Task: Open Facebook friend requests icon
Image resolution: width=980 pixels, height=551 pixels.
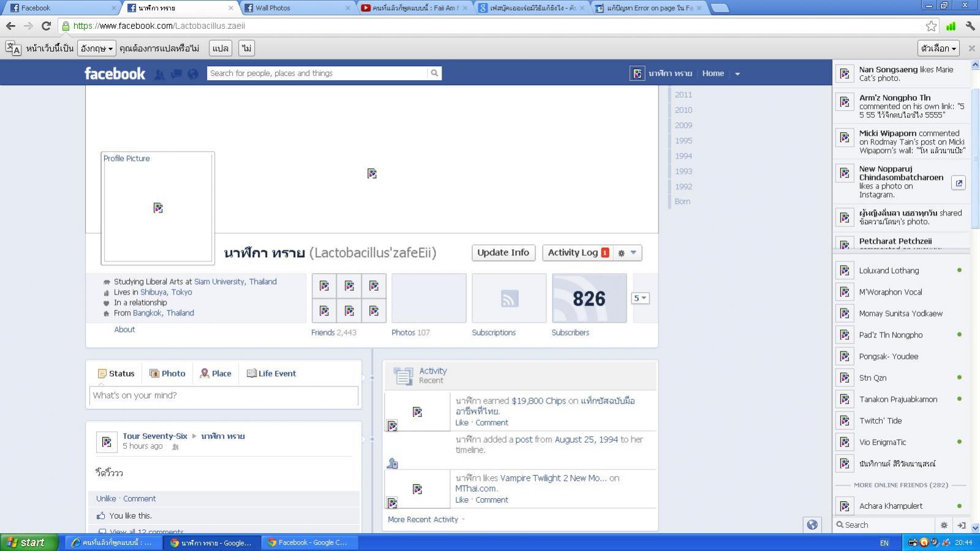Action: 159,74
